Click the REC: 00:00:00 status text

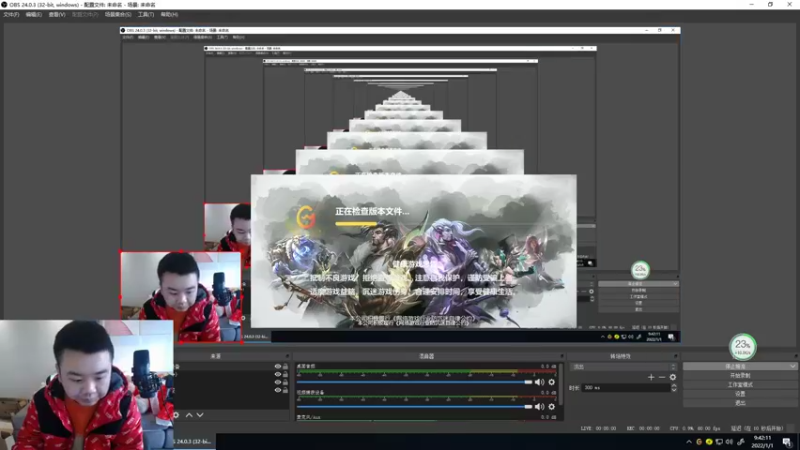643,429
